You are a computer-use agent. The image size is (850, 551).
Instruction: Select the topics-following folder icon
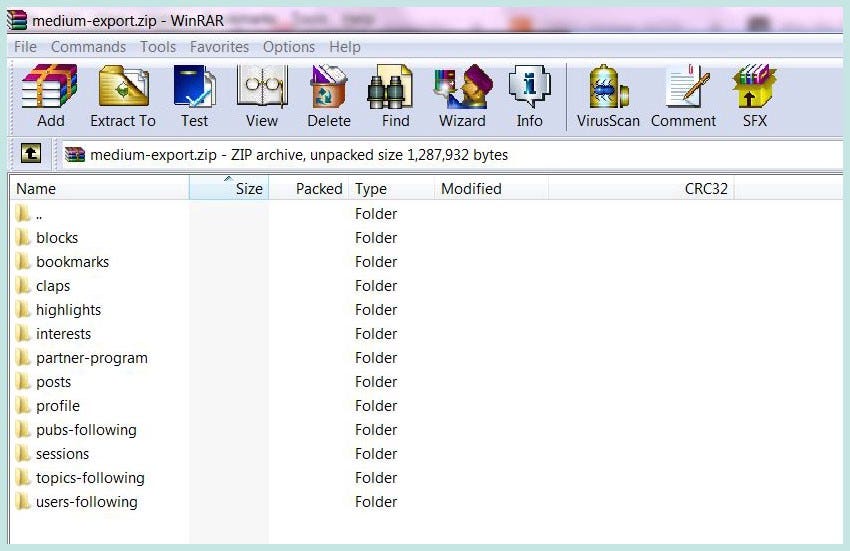pos(23,477)
